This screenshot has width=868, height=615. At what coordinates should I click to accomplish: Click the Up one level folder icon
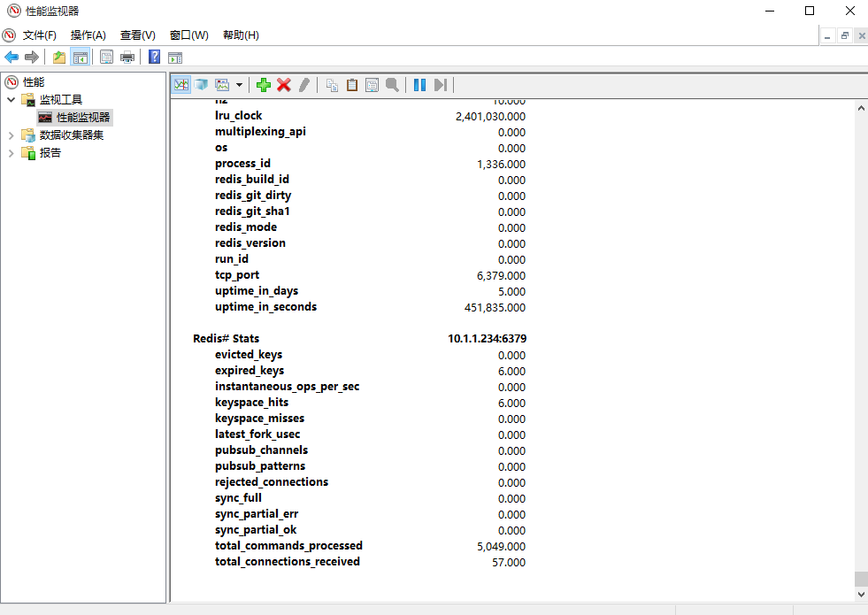[x=59, y=57]
